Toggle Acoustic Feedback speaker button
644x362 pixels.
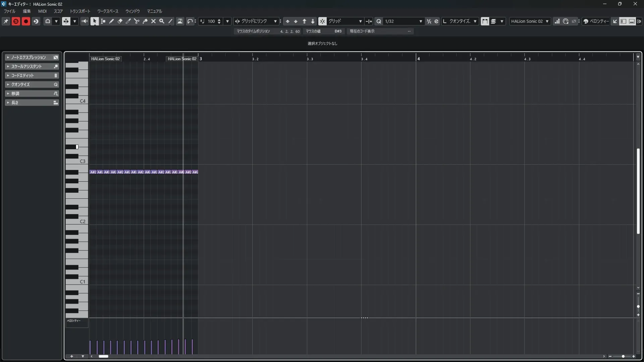85,21
